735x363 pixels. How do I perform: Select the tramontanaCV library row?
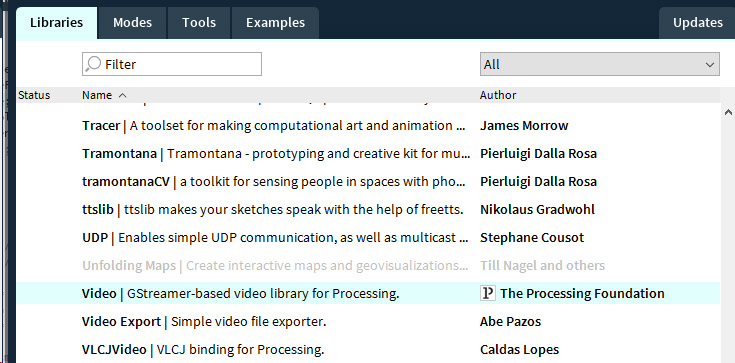pyautogui.click(x=368, y=182)
